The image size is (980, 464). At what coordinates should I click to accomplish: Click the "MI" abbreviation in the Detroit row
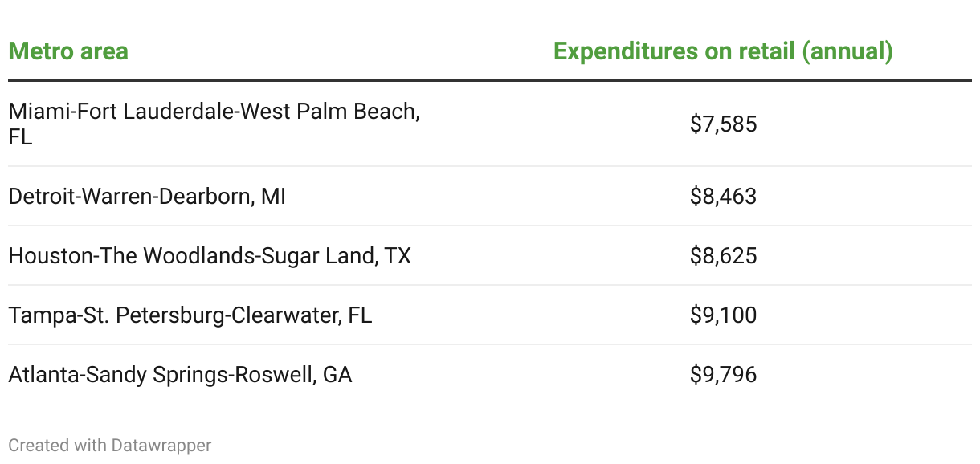click(x=273, y=197)
